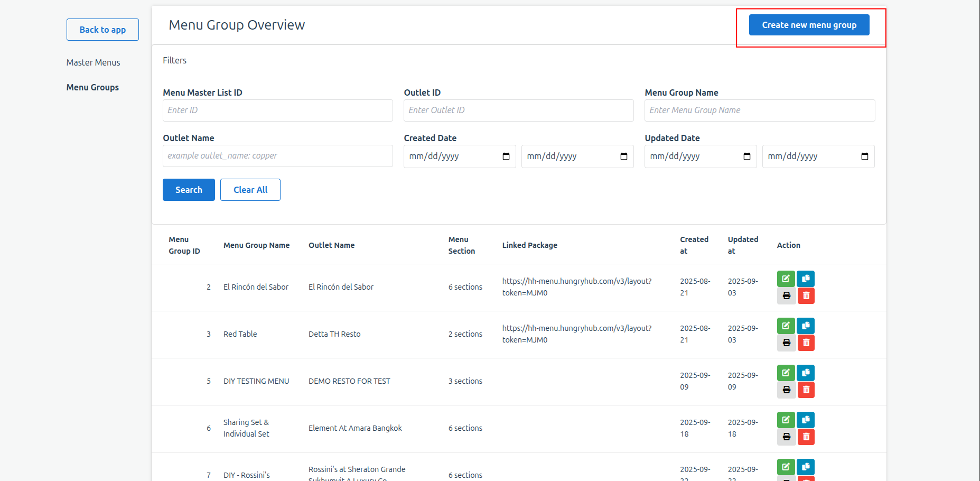Viewport: 980px width, 481px height.
Task: Open calendar picker for Created Date start
Action: 506,156
